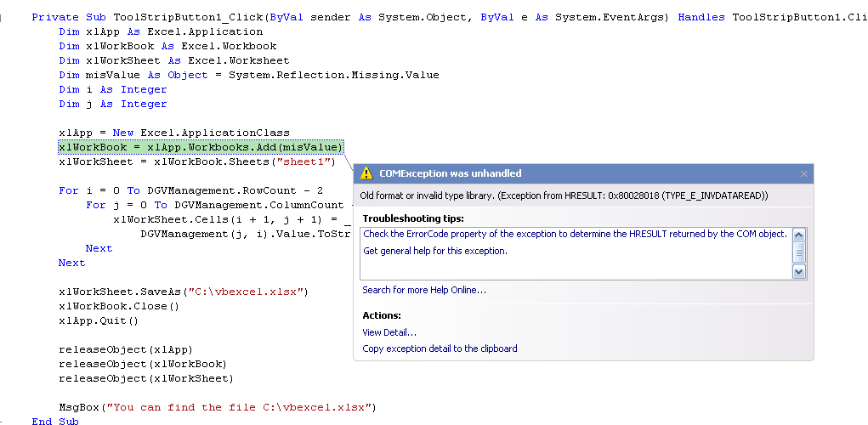Click the troubleshooting tips scrollbar thumb
Screen dimensions: 868x425
click(x=799, y=253)
